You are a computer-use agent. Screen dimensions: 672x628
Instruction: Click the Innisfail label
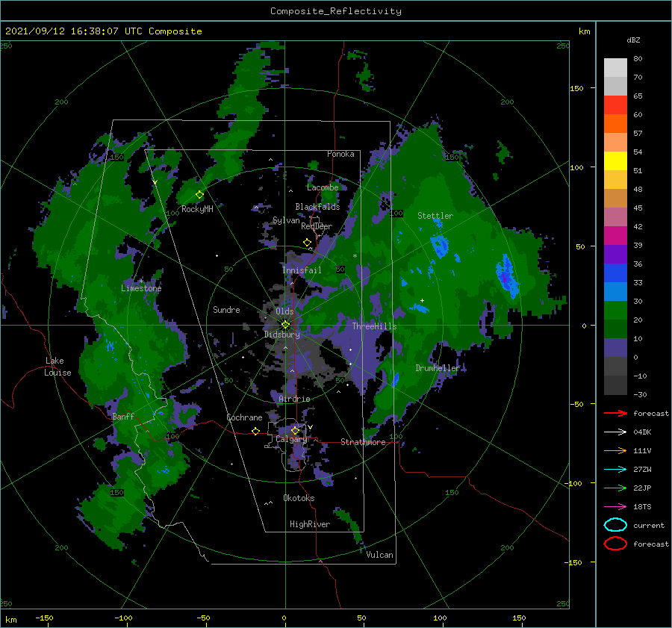coord(302,270)
